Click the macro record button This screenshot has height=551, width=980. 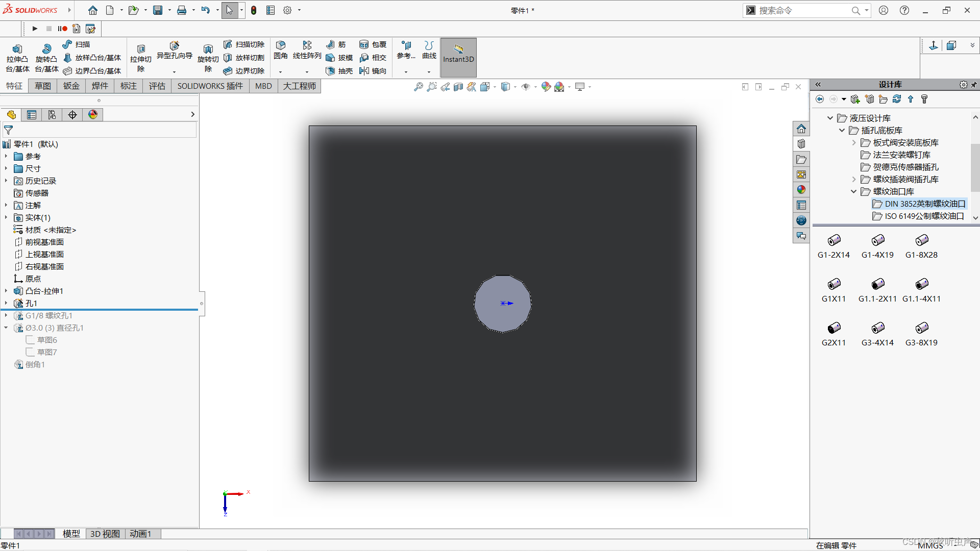pos(63,29)
